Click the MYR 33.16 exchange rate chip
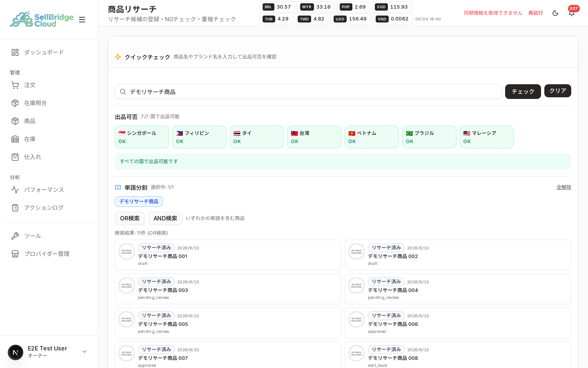The width and height of the screenshot is (588, 368). click(x=315, y=7)
